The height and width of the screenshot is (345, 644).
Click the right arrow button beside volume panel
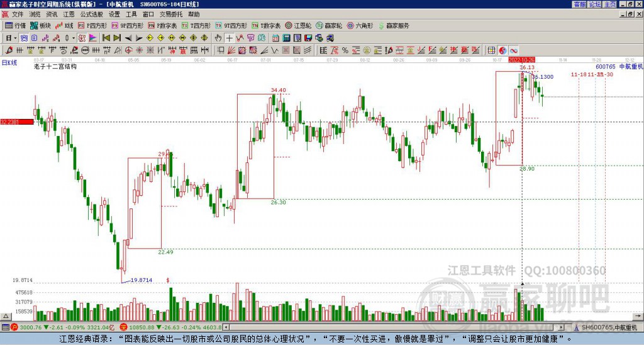(638, 316)
